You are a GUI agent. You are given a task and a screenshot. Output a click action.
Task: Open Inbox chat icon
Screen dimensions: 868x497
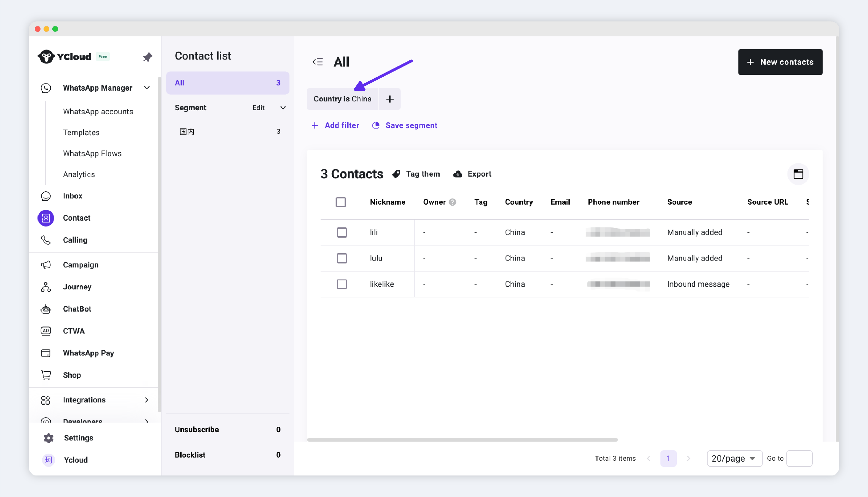pos(46,196)
